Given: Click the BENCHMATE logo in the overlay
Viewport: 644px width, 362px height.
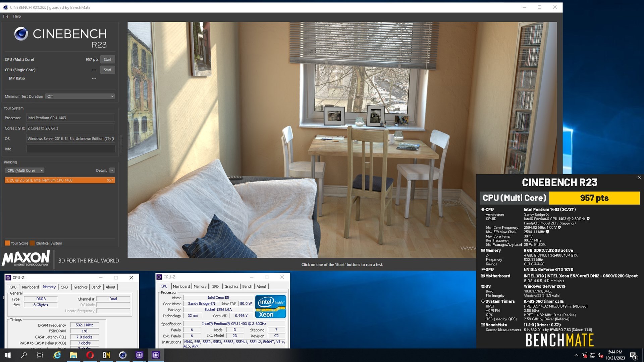Looking at the screenshot, I should click(559, 340).
